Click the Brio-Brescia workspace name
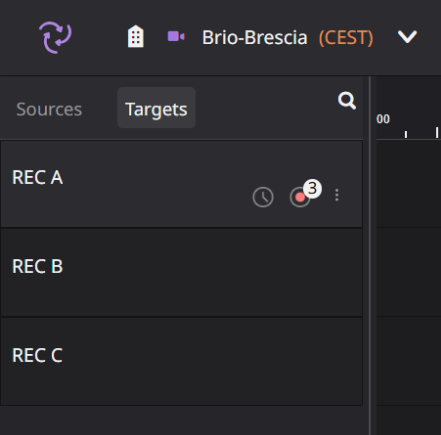The width and height of the screenshot is (441, 435). 255,37
